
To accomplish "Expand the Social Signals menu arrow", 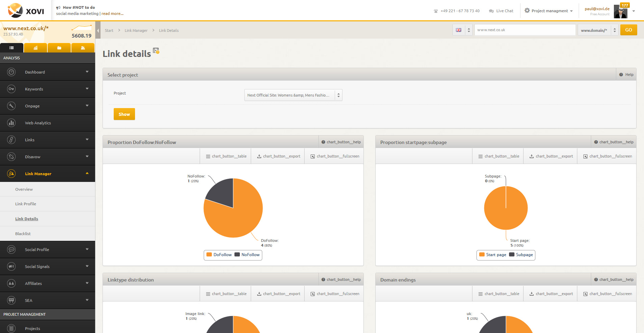I will (x=87, y=266).
